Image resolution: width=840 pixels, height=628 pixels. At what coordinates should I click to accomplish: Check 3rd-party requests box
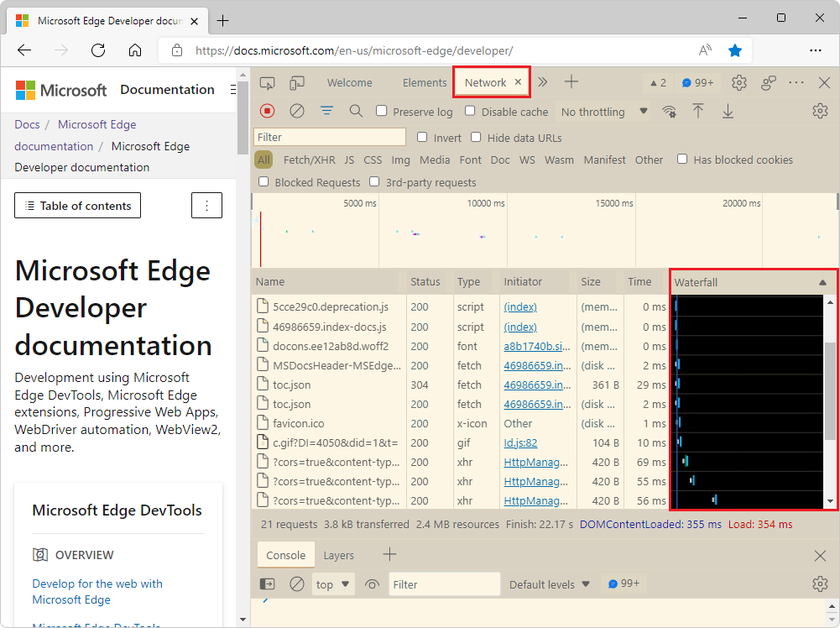pos(374,181)
